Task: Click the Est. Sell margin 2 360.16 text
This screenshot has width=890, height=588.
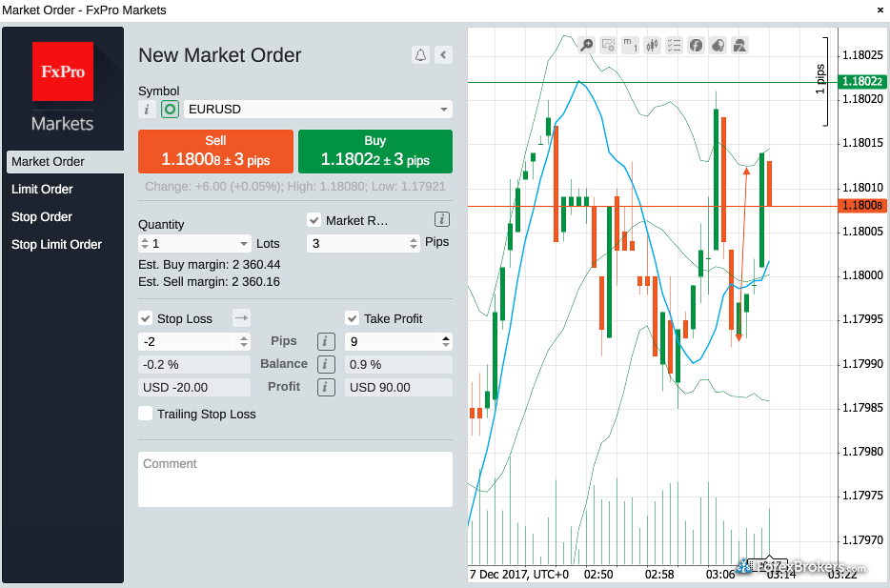Action: (209, 281)
